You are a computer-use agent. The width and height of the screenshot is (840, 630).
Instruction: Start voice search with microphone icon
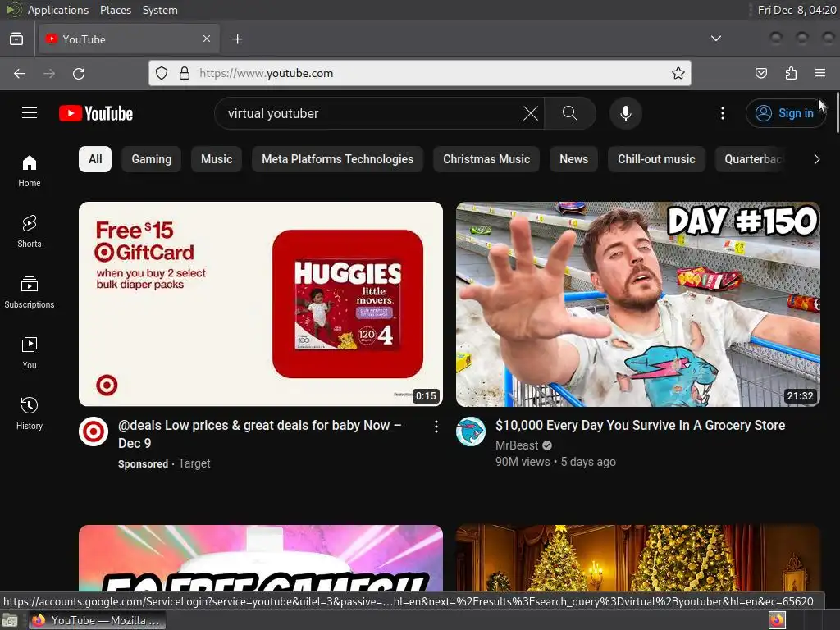tap(625, 113)
